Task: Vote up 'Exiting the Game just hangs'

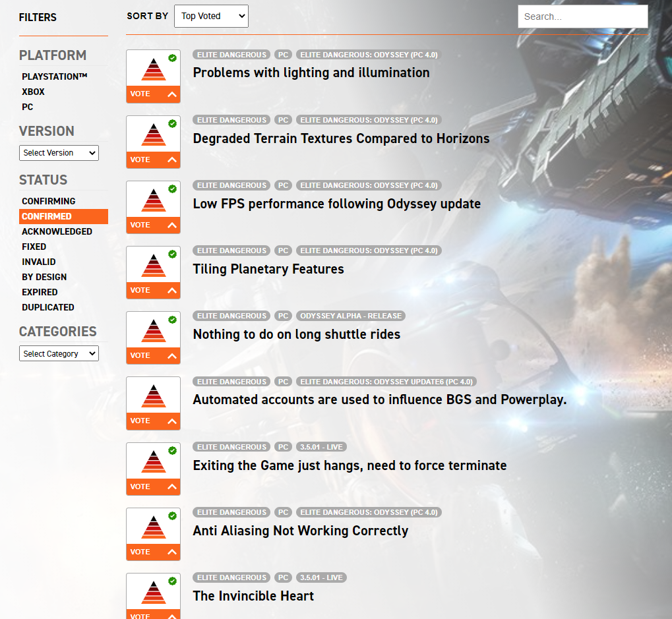Action: (153, 486)
